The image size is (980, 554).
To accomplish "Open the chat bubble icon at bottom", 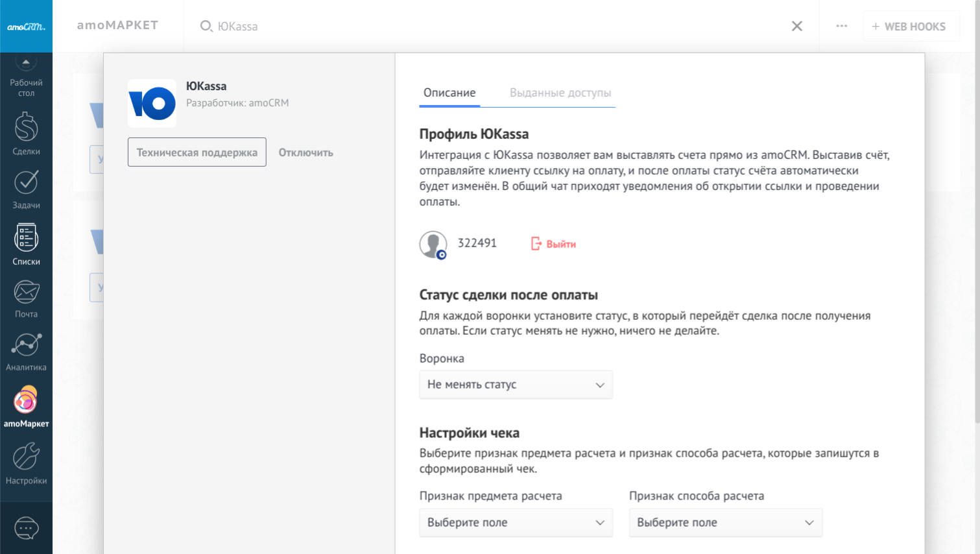I will click(26, 528).
